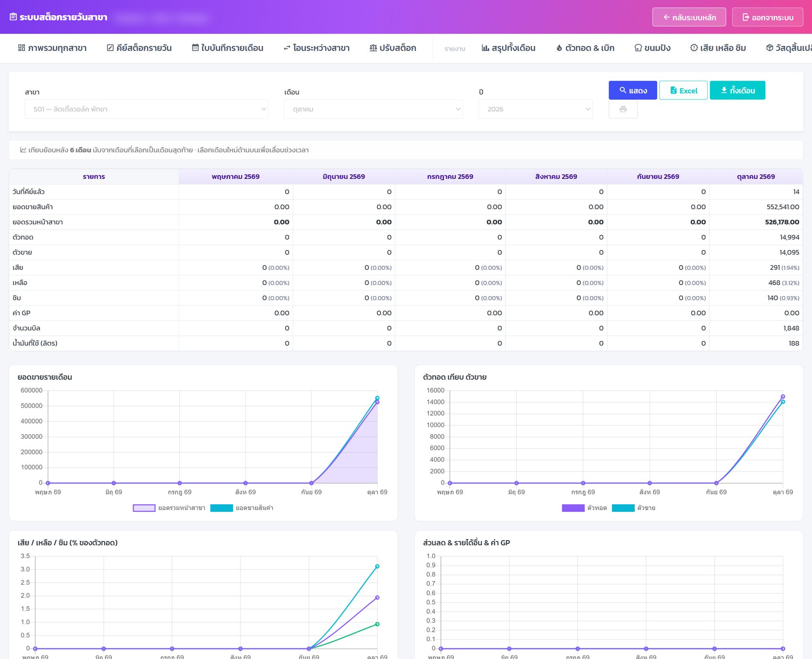
Task: Go to ใบบันทึกรายเดือน tab
Action: pyautogui.click(x=227, y=48)
